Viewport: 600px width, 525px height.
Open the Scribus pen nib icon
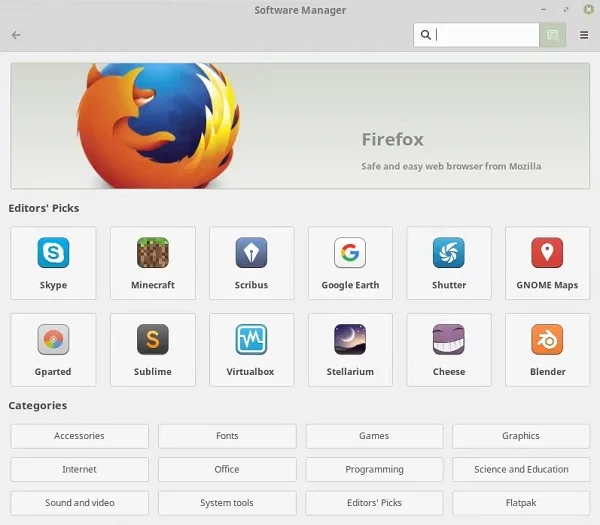pyautogui.click(x=251, y=253)
